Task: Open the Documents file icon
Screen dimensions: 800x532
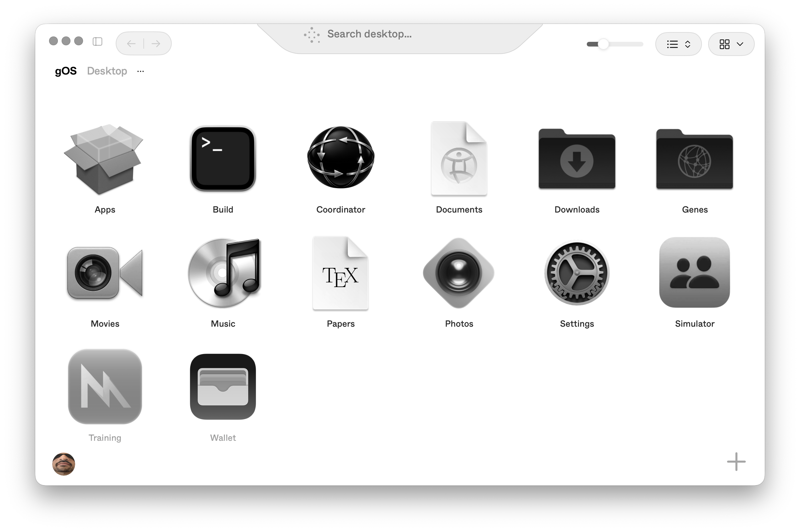Action: pyautogui.click(x=459, y=158)
